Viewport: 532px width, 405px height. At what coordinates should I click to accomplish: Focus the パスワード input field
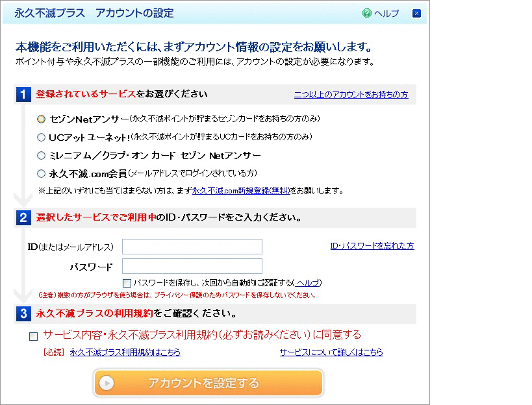point(192,266)
